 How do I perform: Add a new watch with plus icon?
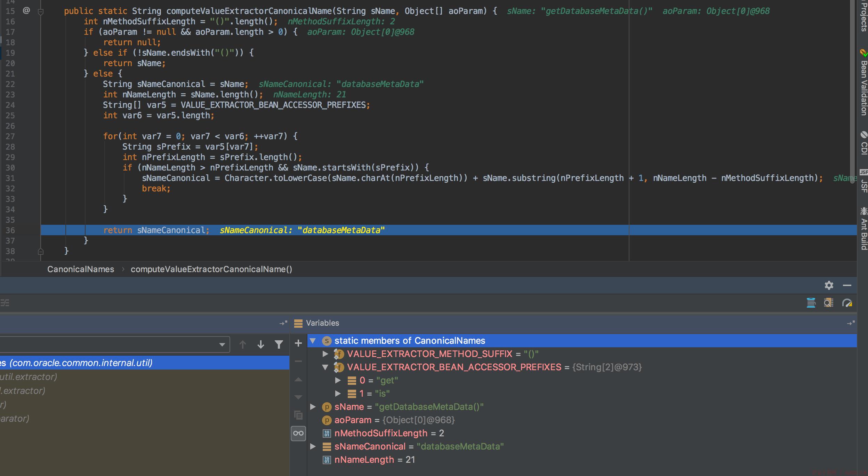click(x=298, y=343)
